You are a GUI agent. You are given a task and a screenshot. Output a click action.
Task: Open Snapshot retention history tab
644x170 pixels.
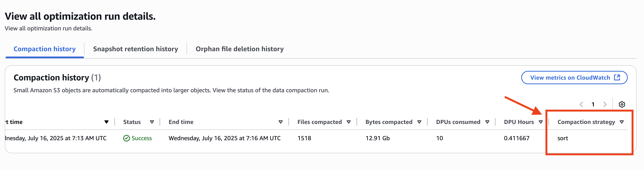click(135, 49)
